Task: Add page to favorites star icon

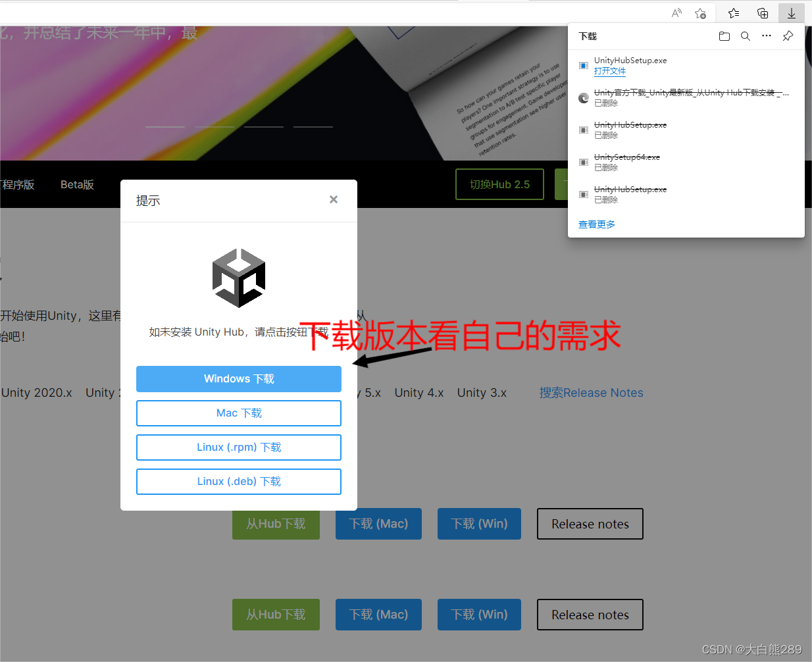Action: point(701,13)
